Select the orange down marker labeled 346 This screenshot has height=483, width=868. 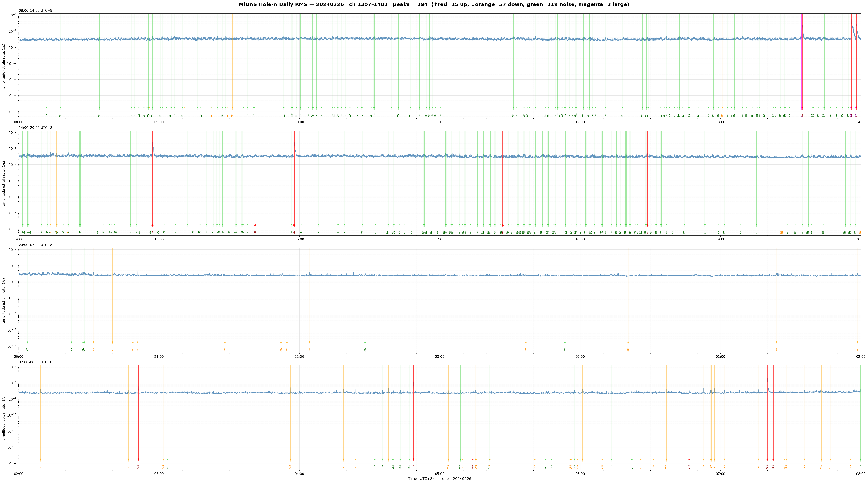pyautogui.click(x=290, y=459)
